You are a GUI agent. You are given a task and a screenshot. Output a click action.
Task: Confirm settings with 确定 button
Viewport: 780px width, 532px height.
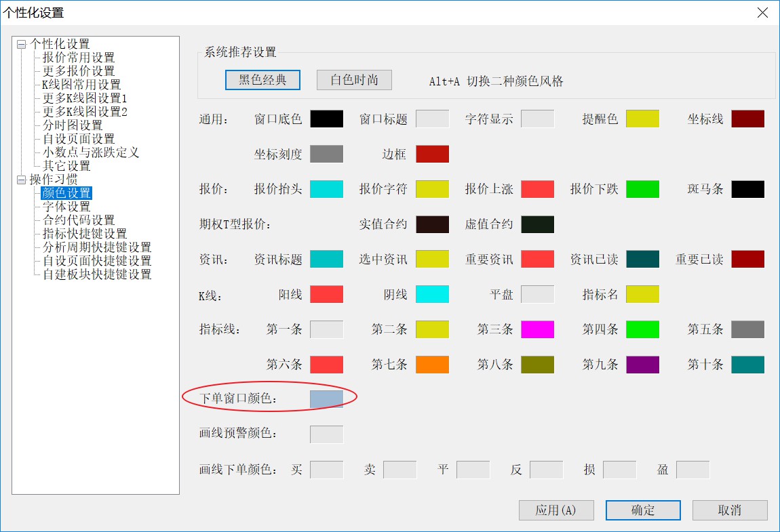point(642,510)
